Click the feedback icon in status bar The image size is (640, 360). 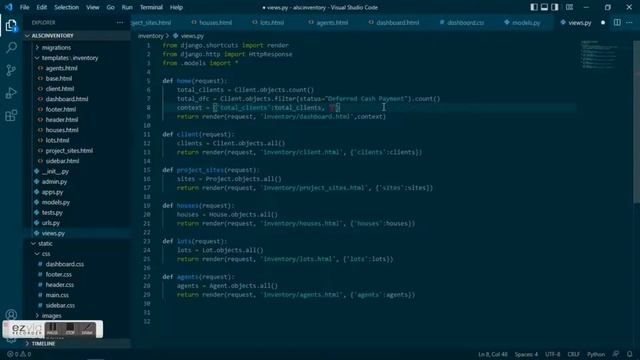(616, 354)
